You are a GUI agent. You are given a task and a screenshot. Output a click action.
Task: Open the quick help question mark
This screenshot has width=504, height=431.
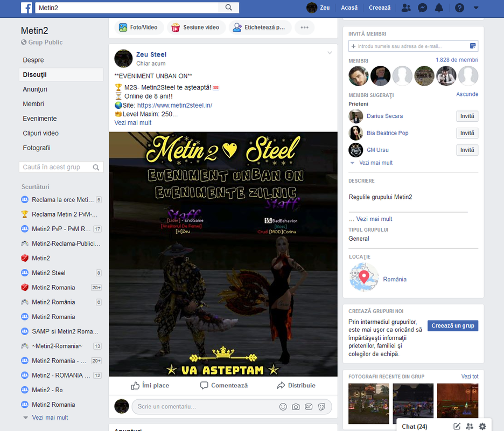click(459, 8)
